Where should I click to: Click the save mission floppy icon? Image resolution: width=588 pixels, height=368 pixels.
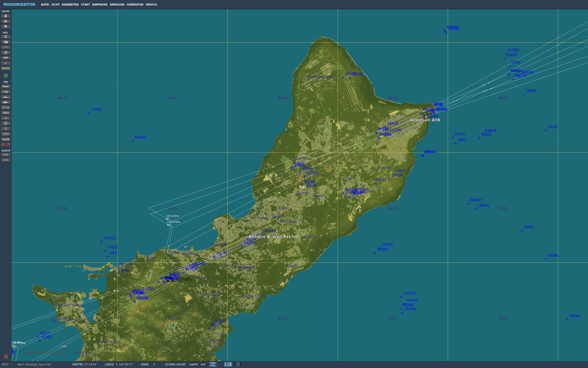pyautogui.click(x=6, y=26)
